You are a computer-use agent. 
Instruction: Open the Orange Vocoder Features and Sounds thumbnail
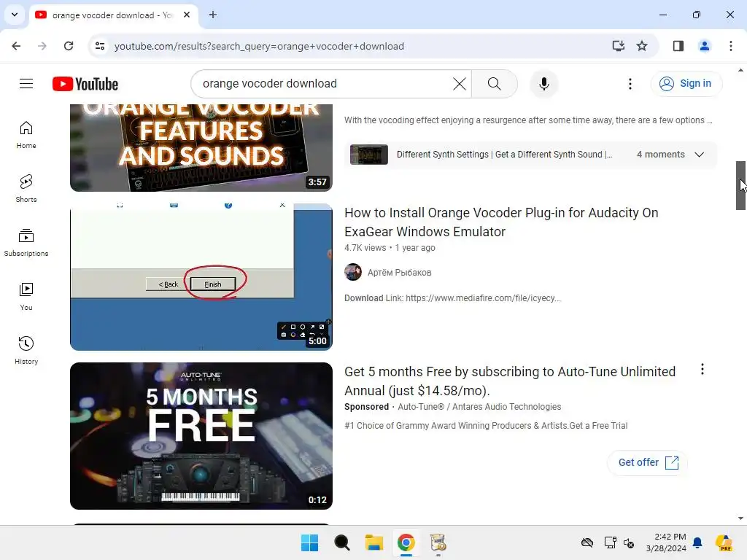(x=201, y=147)
